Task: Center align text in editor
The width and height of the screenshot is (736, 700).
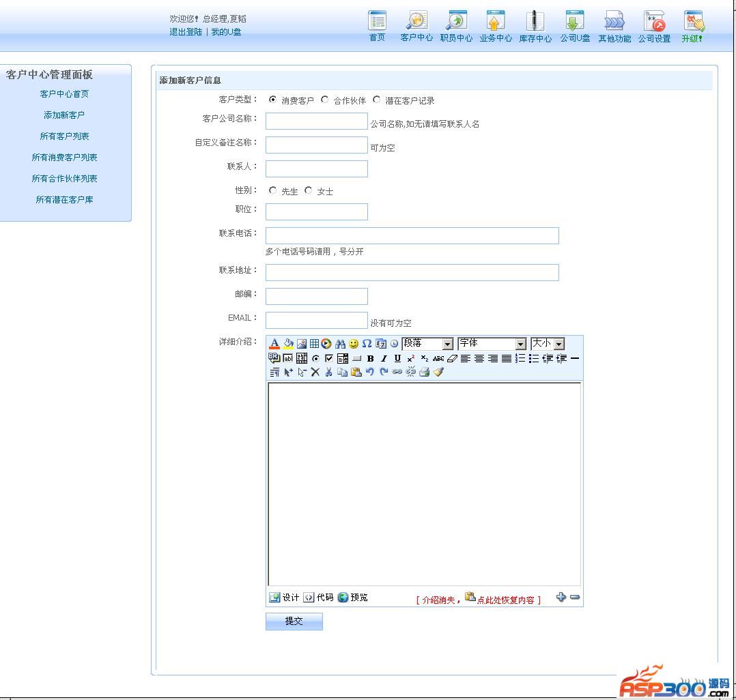Action: (479, 358)
